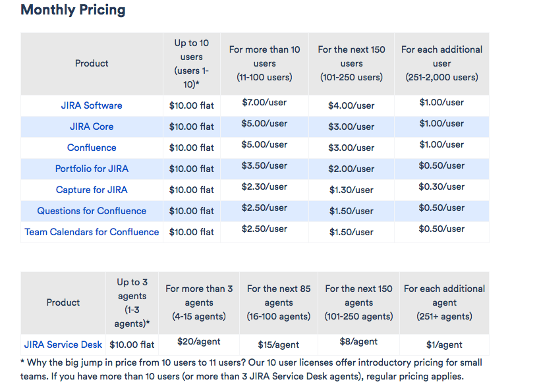Click the 'For more than 10 users' header
Image resolution: width=537 pixels, height=392 pixels.
[x=264, y=63]
